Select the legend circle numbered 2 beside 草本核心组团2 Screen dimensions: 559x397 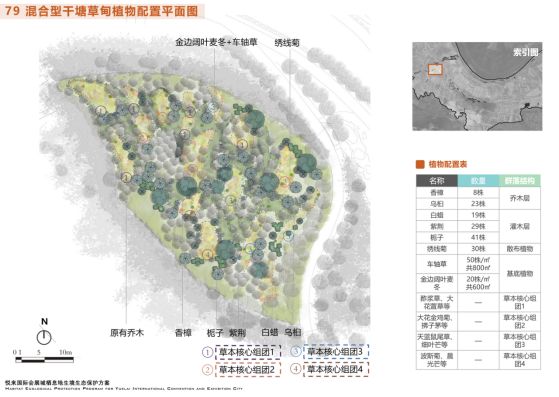(x=207, y=370)
